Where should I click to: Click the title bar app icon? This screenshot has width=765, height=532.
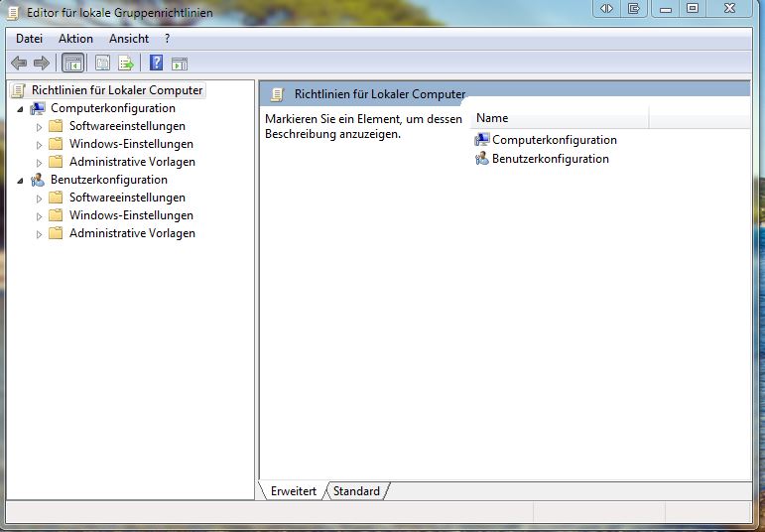13,13
